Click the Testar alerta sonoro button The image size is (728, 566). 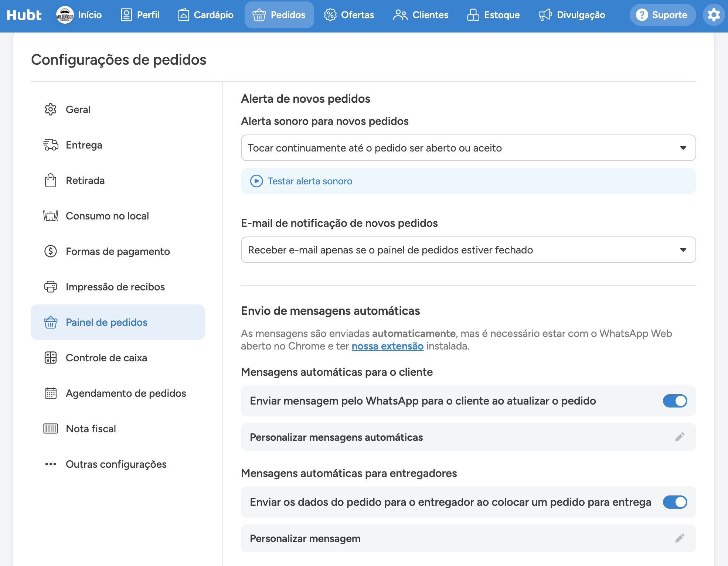[468, 181]
